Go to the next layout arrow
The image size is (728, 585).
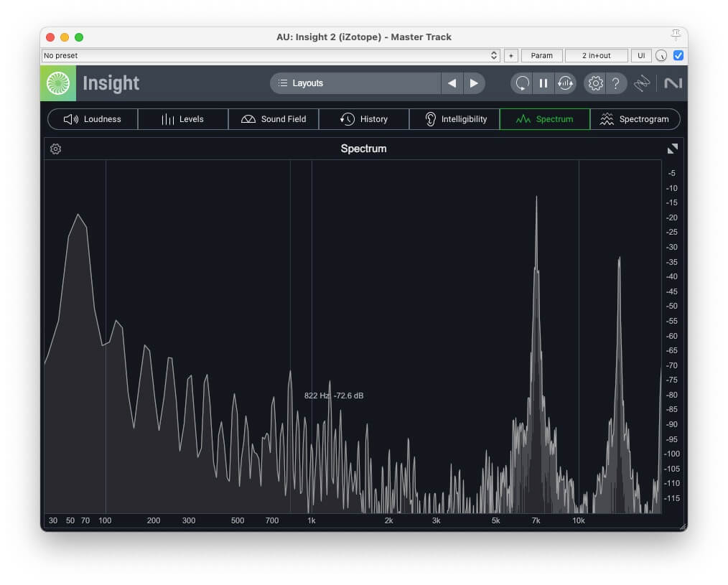coord(474,83)
